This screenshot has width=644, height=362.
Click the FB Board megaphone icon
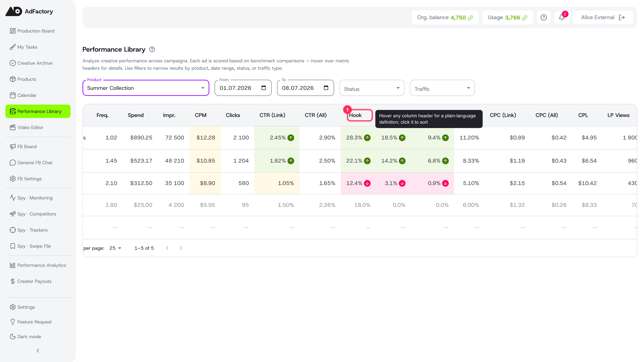click(x=13, y=146)
